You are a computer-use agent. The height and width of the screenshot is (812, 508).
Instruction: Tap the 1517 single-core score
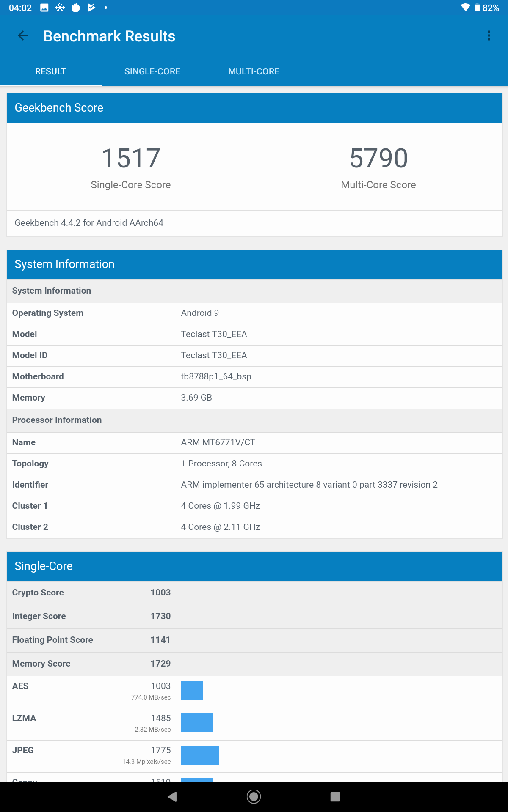[131, 158]
